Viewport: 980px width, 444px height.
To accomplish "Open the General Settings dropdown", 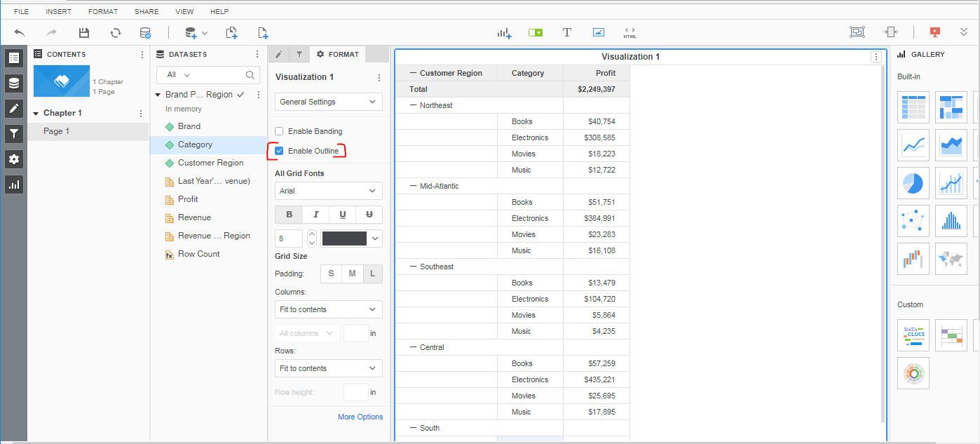I will coord(328,101).
